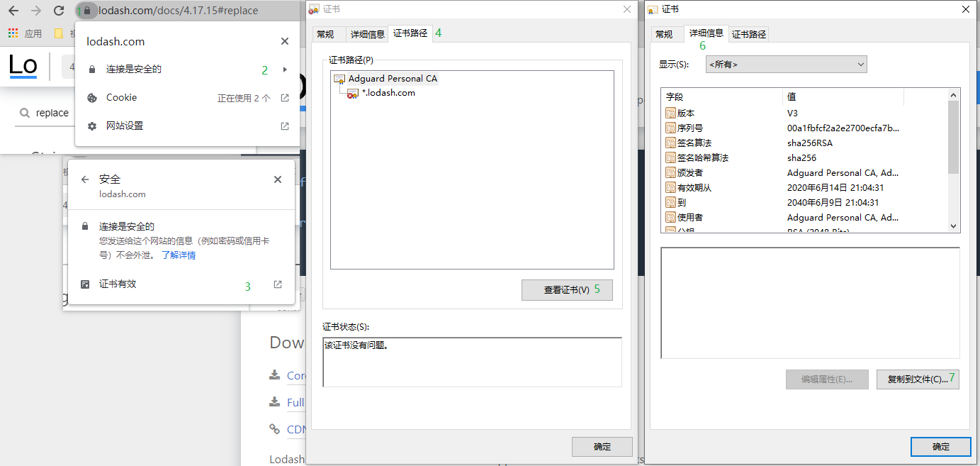This screenshot has height=466, width=980.
Task: Open 网站设置 site settings entry
Action: coord(187,126)
